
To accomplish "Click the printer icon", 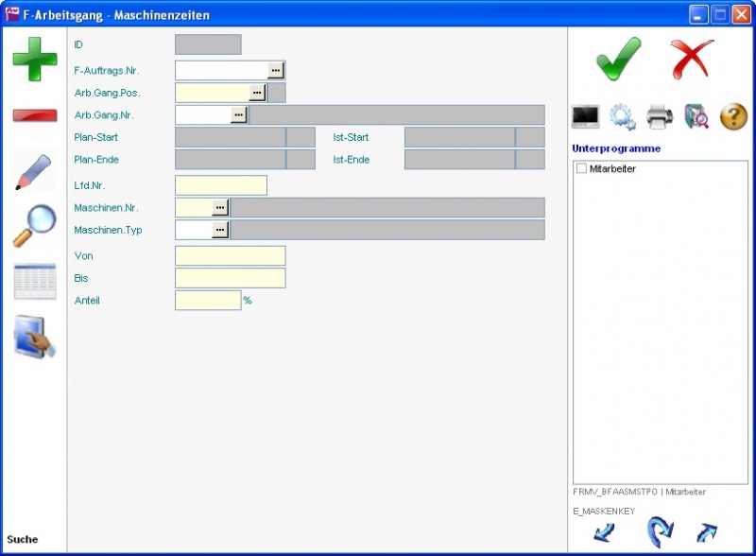I will click(x=660, y=116).
